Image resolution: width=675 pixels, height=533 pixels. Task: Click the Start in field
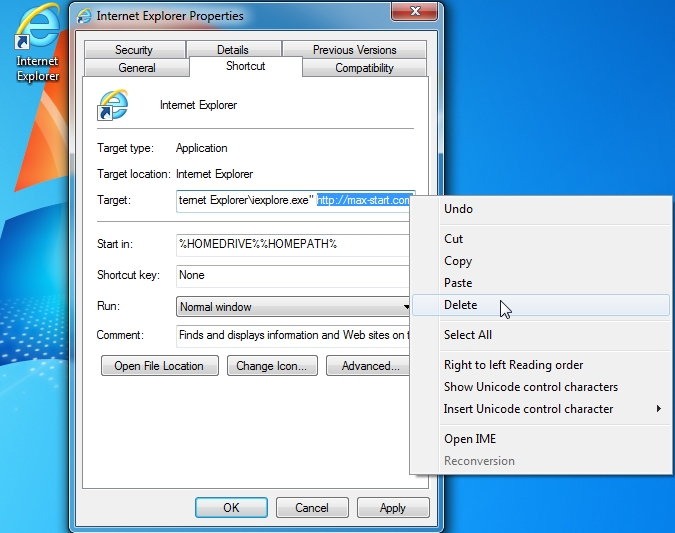(293, 245)
